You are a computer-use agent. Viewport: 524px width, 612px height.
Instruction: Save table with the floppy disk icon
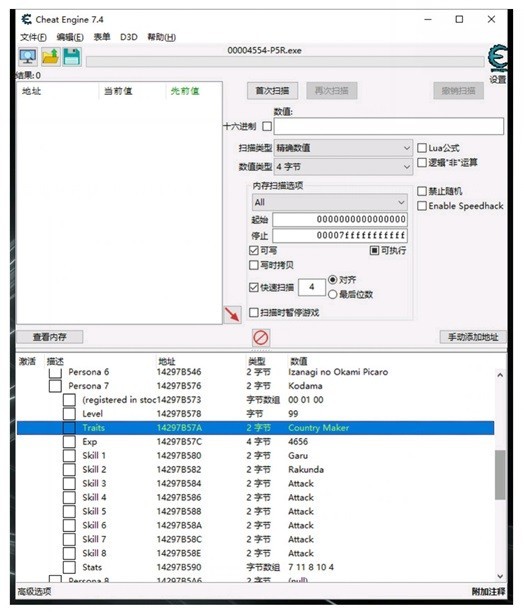coord(72,57)
